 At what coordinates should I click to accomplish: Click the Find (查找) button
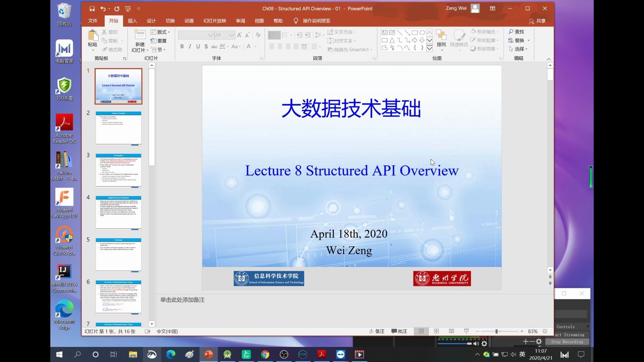[x=516, y=32]
